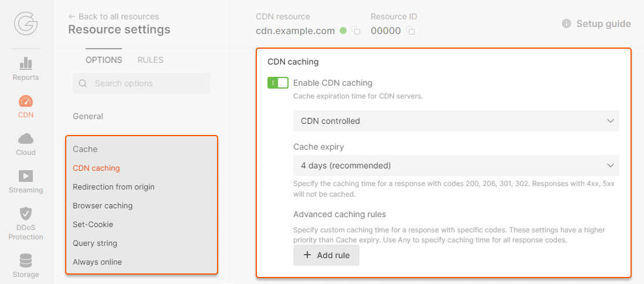
Task: Open the CDN controlled dropdown
Action: [x=456, y=121]
